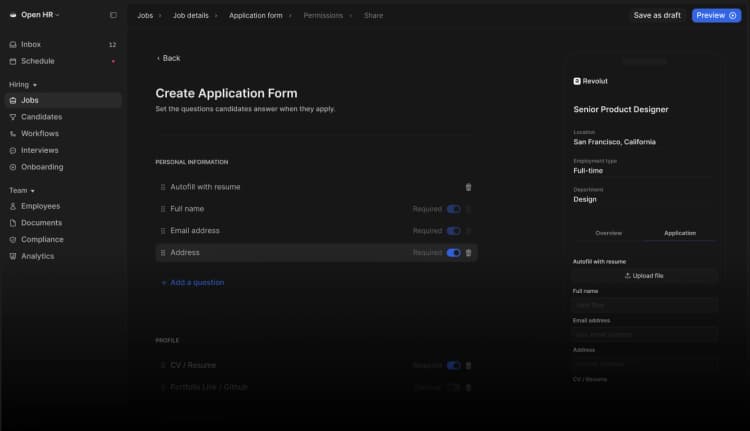Viewport: 750px width, 431px height.
Task: Collapse the Team section
Action: 22,191
